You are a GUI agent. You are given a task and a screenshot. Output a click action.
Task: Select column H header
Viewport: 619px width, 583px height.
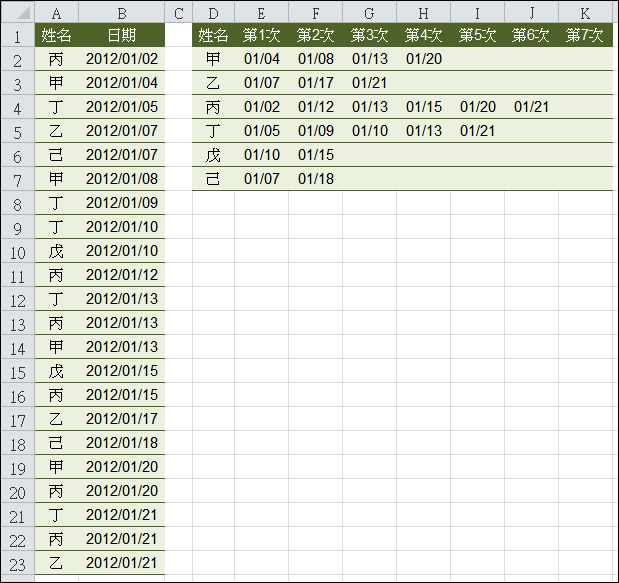point(424,13)
